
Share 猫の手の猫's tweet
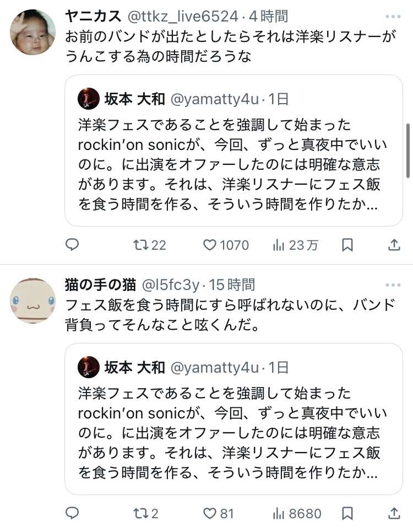point(394,513)
